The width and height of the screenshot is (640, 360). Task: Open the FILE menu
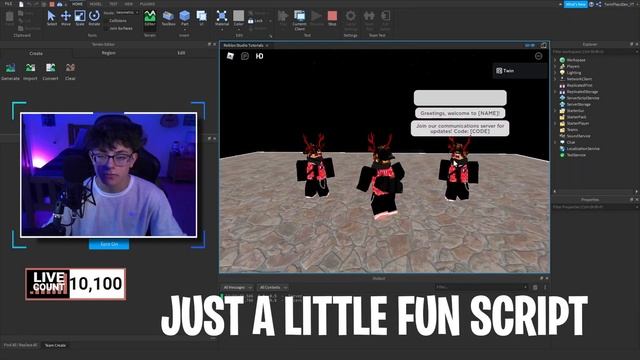point(8,4)
